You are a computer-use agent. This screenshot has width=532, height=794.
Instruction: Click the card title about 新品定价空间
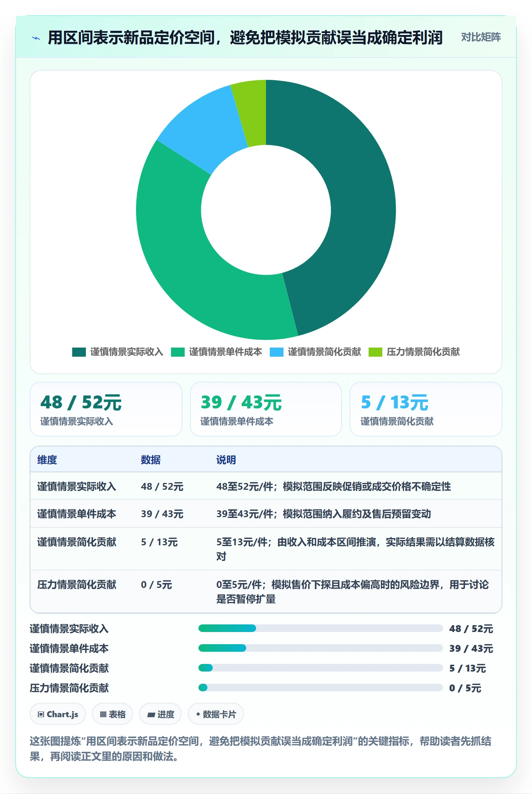tap(245, 38)
